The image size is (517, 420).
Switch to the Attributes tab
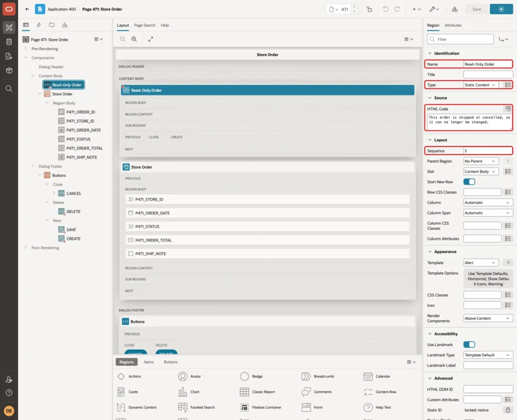coord(453,25)
